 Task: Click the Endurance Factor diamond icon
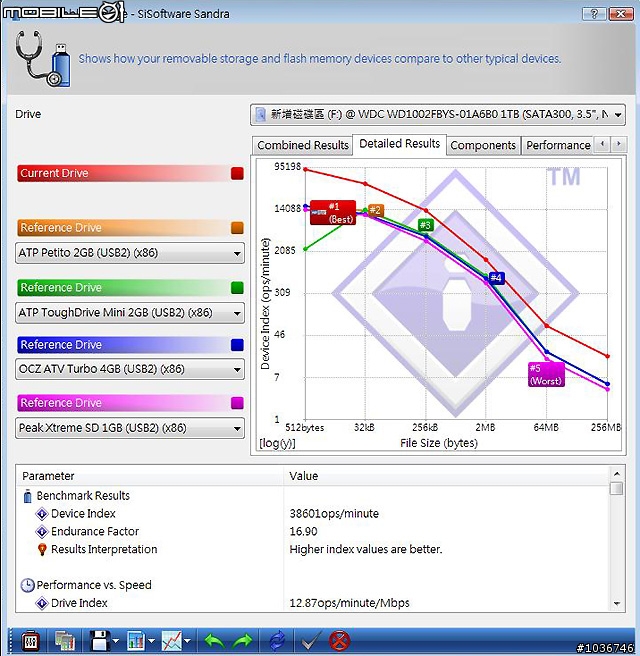[x=42, y=531]
